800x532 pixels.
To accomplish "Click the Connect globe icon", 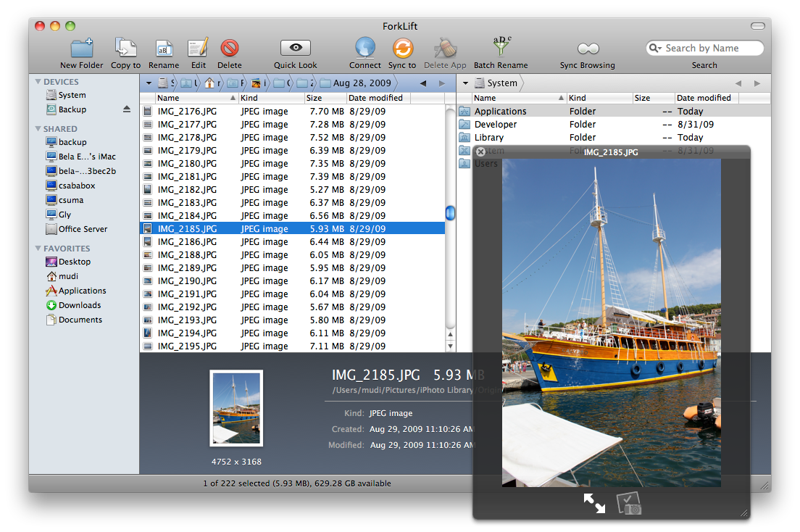I will tap(365, 49).
